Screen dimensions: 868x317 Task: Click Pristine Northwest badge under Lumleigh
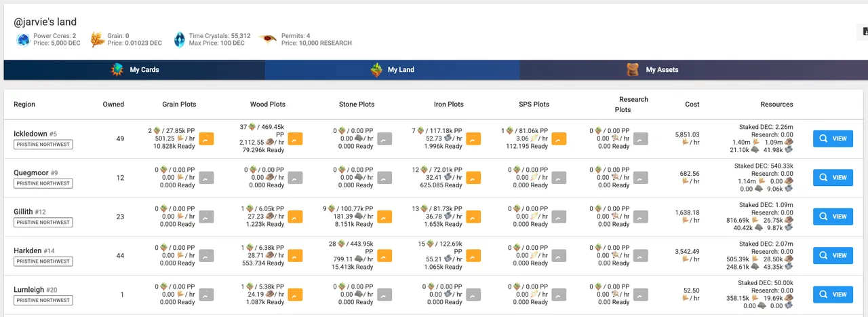tap(43, 300)
